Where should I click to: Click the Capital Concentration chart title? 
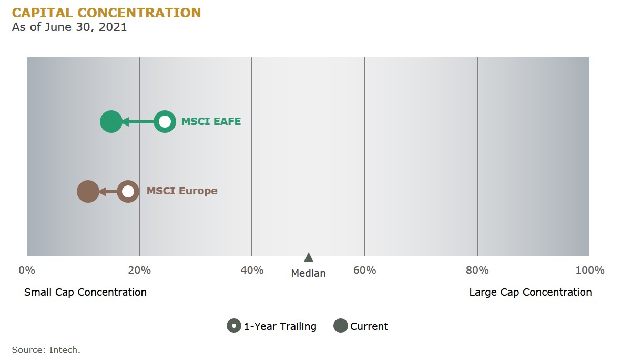tap(106, 13)
